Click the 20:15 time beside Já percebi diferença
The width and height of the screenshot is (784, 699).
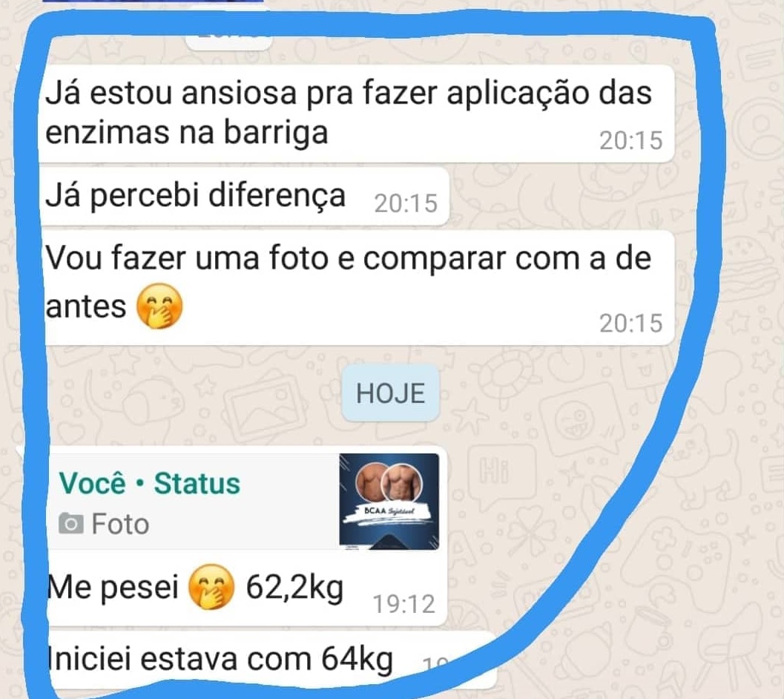[x=406, y=203]
